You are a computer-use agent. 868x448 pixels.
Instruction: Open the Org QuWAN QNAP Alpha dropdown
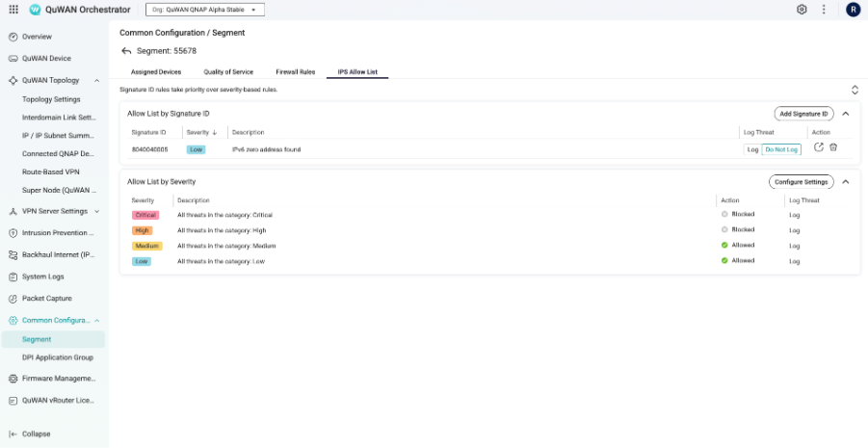pos(205,10)
